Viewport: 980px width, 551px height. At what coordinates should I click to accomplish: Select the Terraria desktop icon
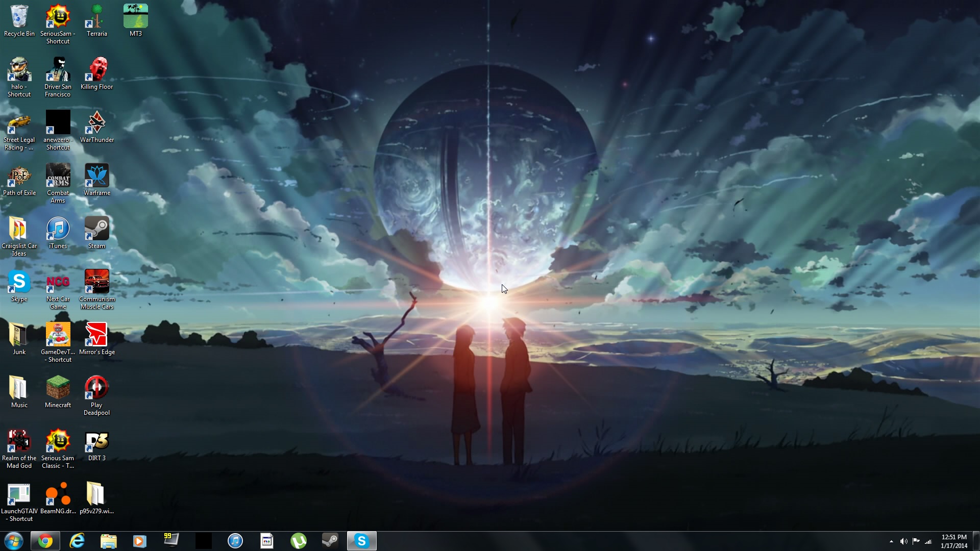pos(97,21)
